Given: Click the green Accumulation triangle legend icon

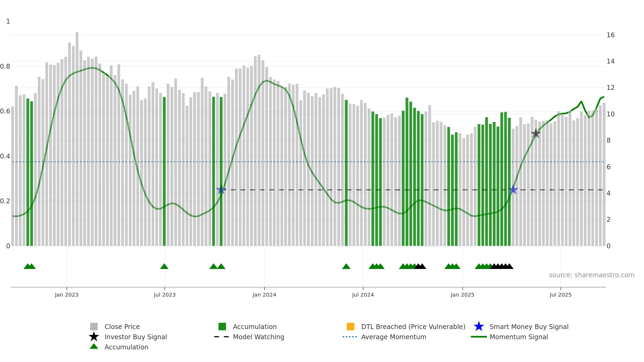Looking at the screenshot, I should pyautogui.click(x=94, y=346).
